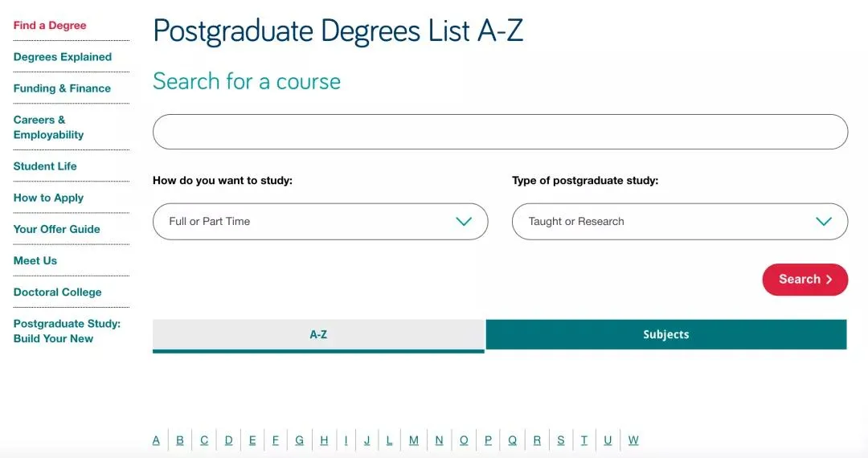Jump to letter M in alphabet list
Image resolution: width=868 pixels, height=458 pixels.
[414, 440]
